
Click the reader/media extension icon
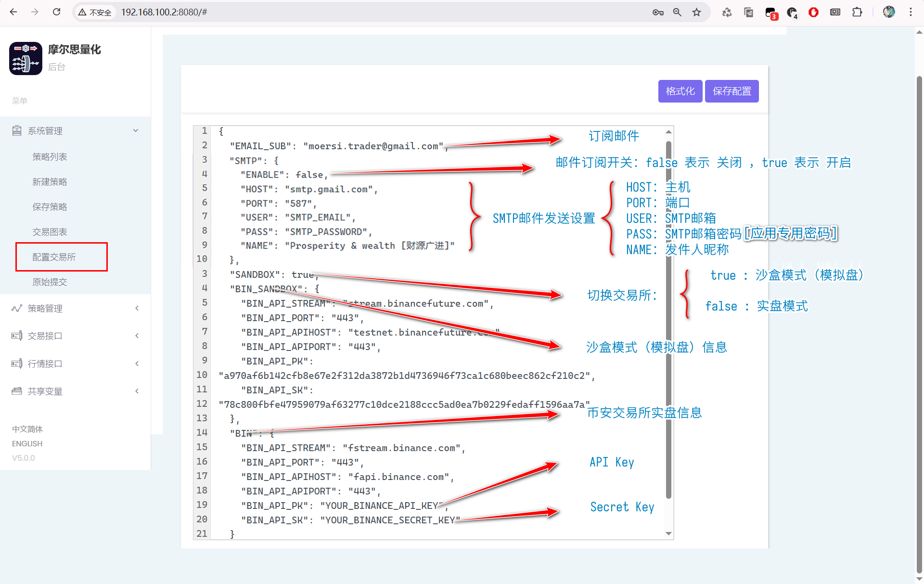pos(835,12)
